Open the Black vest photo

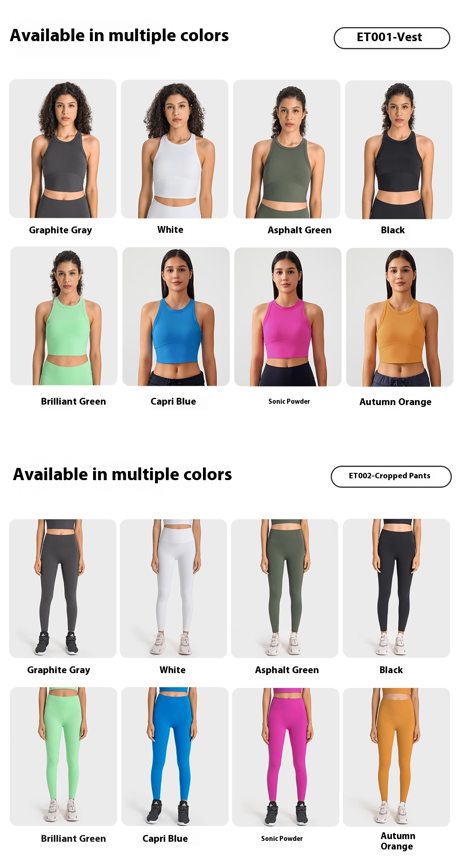[398, 150]
